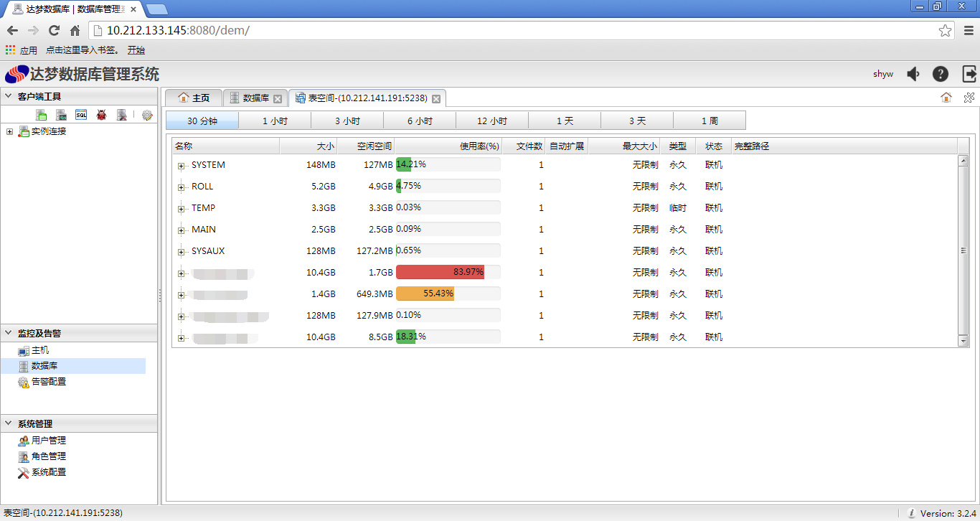Viewport: 980px width, 521px height.
Task: Select the 30 分钟 time range
Action: tap(202, 121)
